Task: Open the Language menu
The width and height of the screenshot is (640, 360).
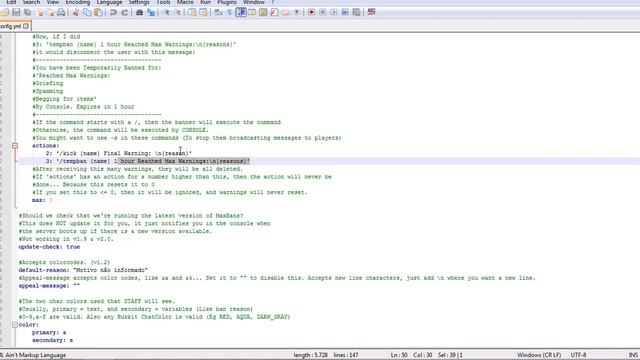Action: pyautogui.click(x=109, y=2)
